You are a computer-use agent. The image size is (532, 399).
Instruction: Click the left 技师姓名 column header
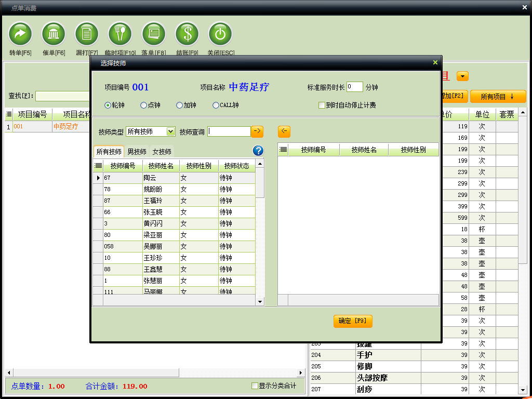click(161, 166)
